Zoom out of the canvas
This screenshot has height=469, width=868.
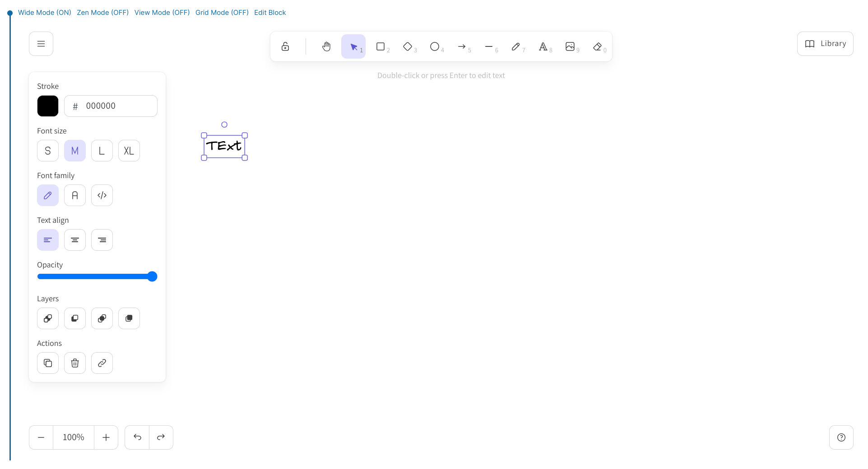pos(41,437)
